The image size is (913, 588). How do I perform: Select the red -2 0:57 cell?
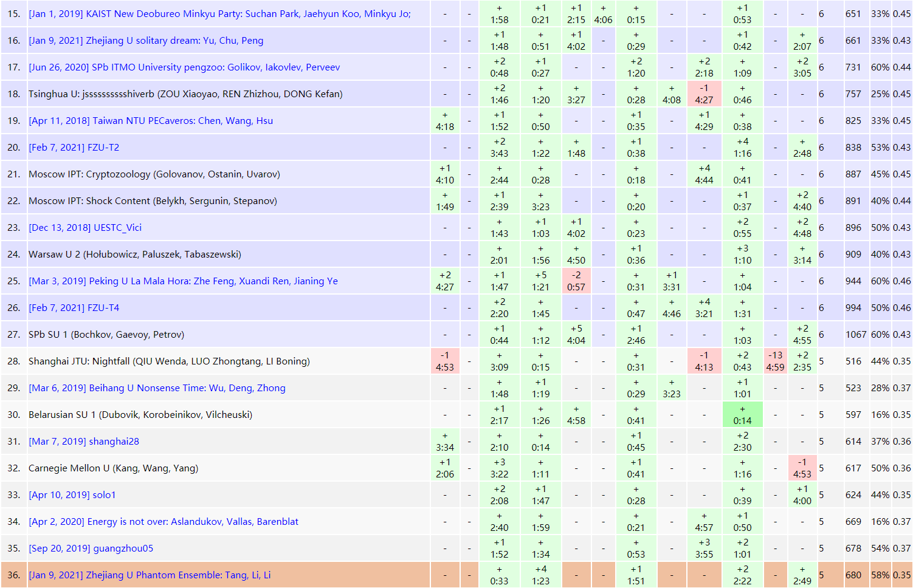pos(576,281)
